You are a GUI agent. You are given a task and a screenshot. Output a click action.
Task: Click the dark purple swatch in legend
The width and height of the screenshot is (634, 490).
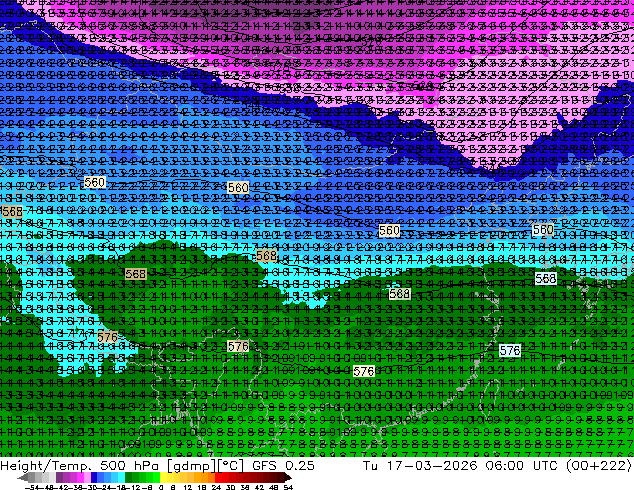[59, 478]
